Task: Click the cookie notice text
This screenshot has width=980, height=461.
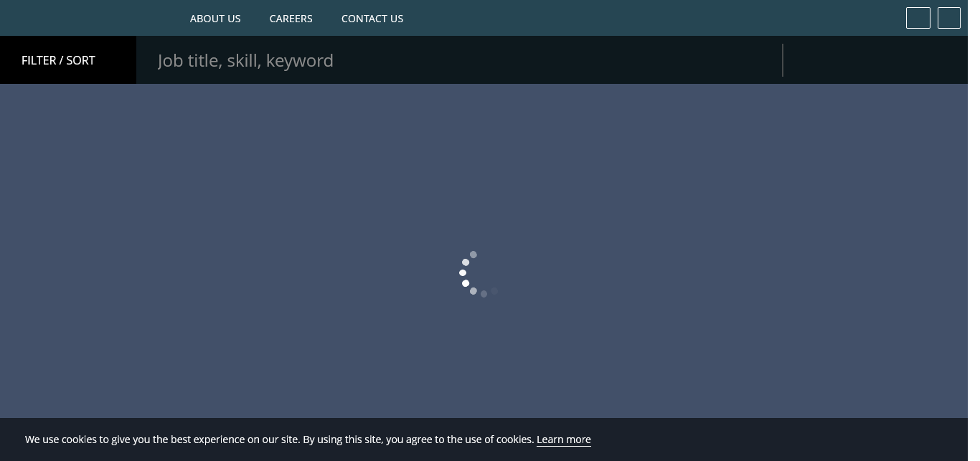Action: (280, 439)
